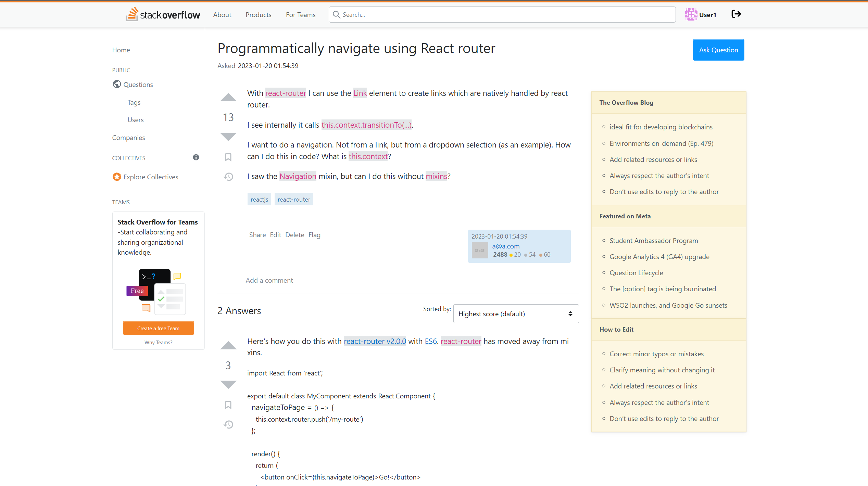The width and height of the screenshot is (868, 486).
Task: Upvote the question using the up arrow
Action: pyautogui.click(x=228, y=97)
